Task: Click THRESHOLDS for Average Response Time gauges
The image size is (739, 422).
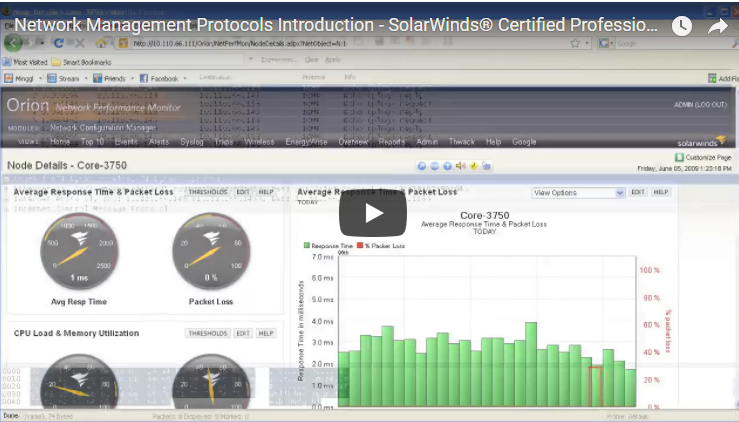Action: click(x=208, y=192)
